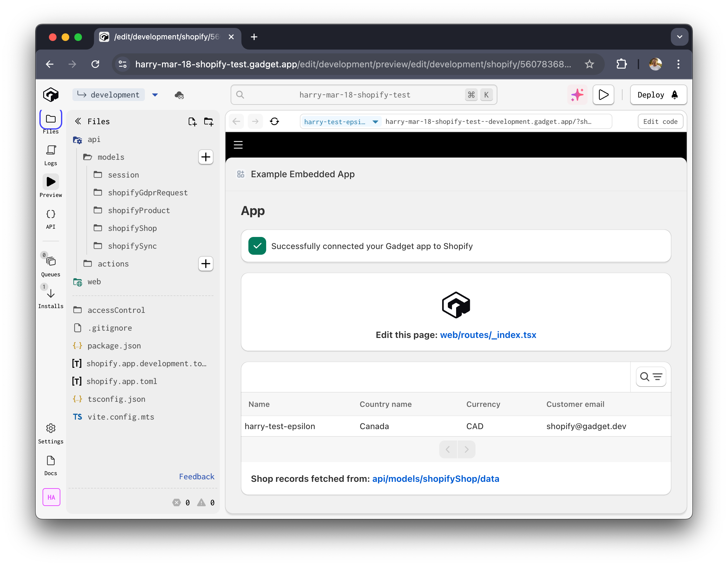Expand the actions folder
Image resolution: width=728 pixels, height=566 pixels.
click(x=106, y=264)
